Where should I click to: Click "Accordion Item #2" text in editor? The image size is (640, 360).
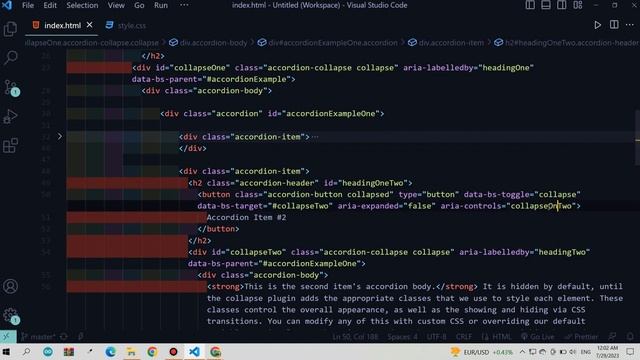click(x=246, y=218)
